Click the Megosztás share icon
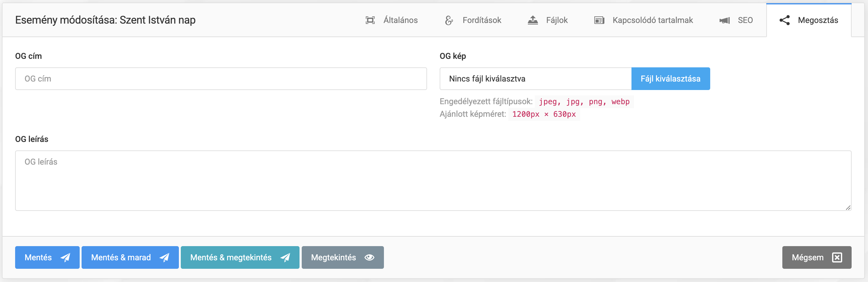Viewport: 868px width, 282px height. click(785, 20)
